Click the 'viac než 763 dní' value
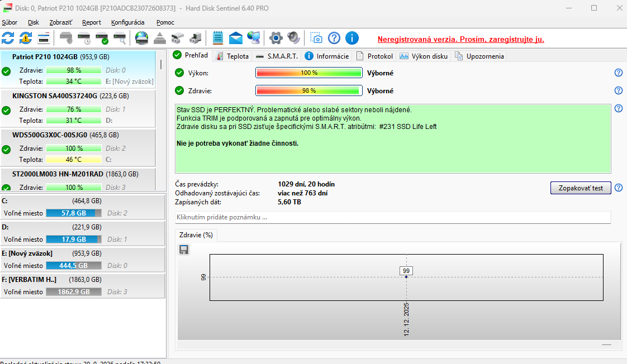 click(x=303, y=193)
